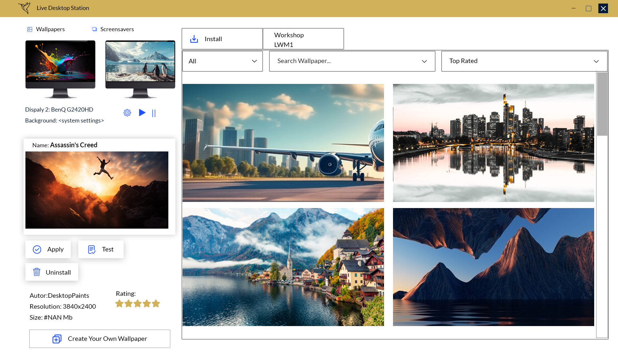This screenshot has width=618, height=364.
Task: Click the fifth rating star
Action: click(156, 304)
